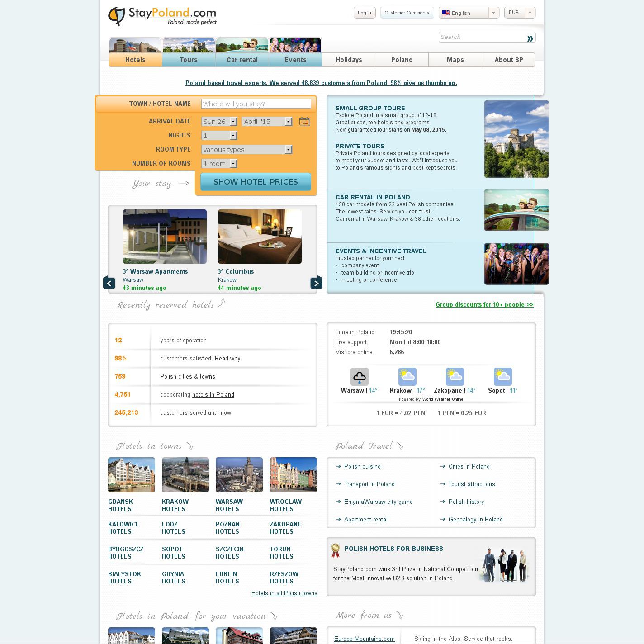Open EnigmaWarsaw city game link
The height and width of the screenshot is (644, 644).
pyautogui.click(x=379, y=502)
